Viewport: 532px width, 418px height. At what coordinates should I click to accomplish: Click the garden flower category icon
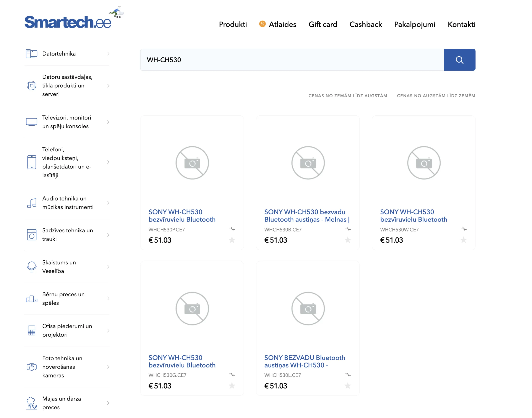32,403
